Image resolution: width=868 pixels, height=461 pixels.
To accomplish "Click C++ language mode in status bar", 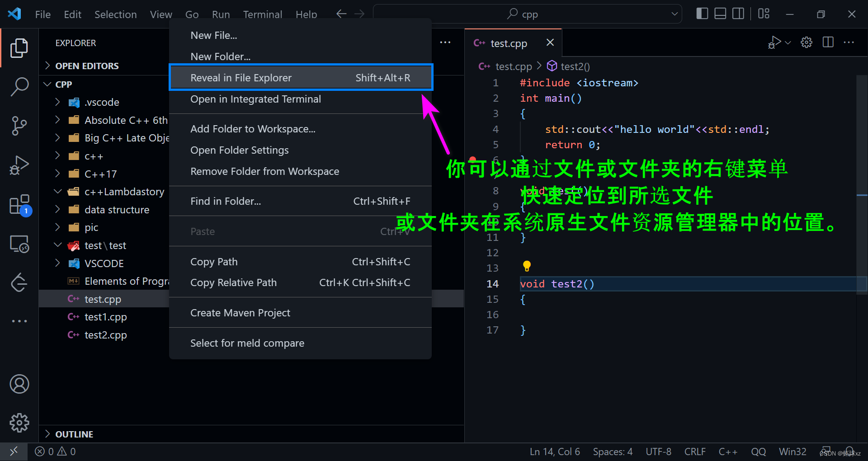I will point(728,452).
